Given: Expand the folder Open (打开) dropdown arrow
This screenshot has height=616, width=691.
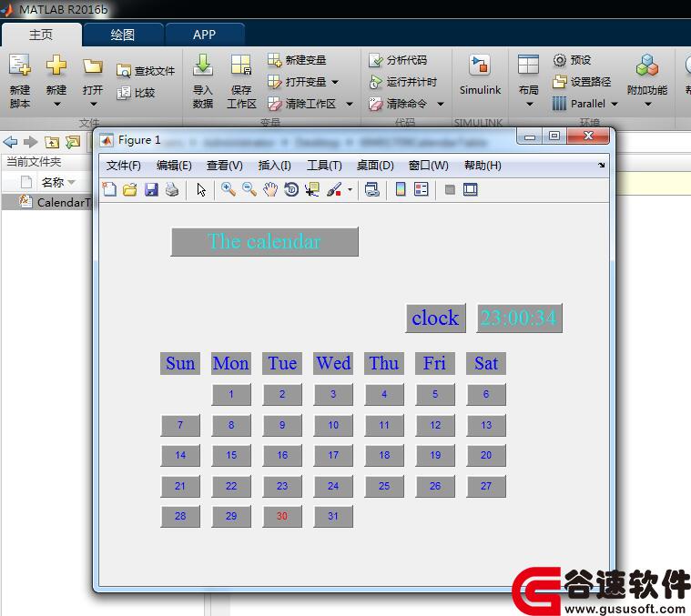Looking at the screenshot, I should pos(94,105).
